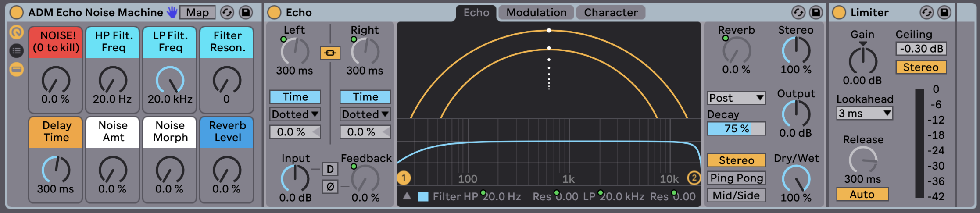This screenshot has height=213, width=980.
Task: Click the Decay 75 % slider
Action: coord(737,128)
